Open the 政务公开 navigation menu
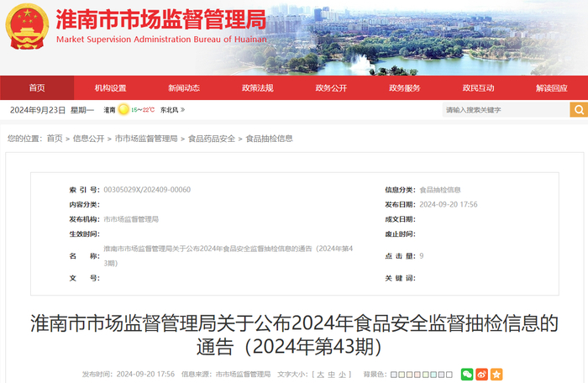 coord(331,88)
